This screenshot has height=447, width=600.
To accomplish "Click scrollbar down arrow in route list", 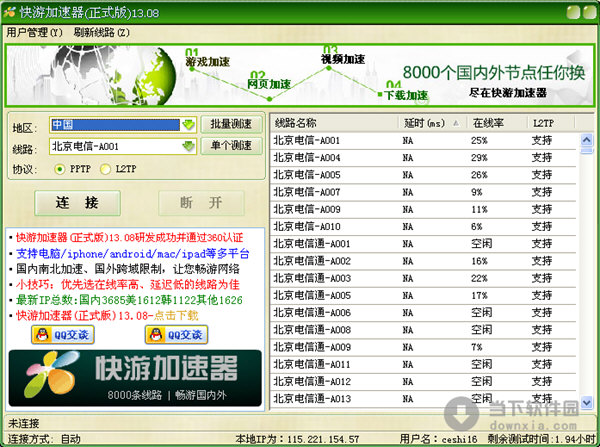I will click(587, 402).
